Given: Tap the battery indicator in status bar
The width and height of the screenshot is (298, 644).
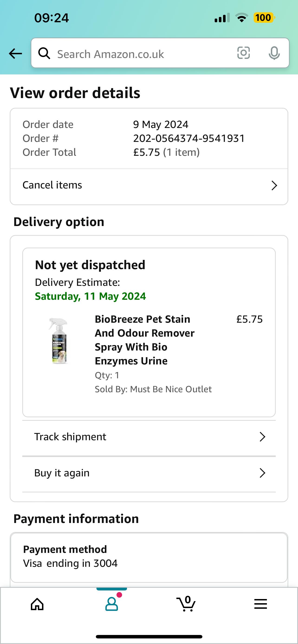Looking at the screenshot, I should [264, 18].
